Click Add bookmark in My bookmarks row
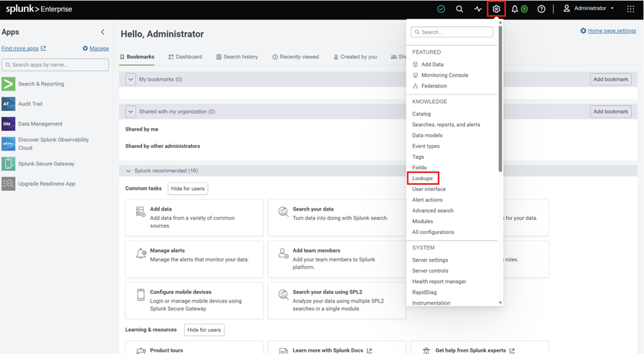The height and width of the screenshot is (354, 644). (x=611, y=79)
